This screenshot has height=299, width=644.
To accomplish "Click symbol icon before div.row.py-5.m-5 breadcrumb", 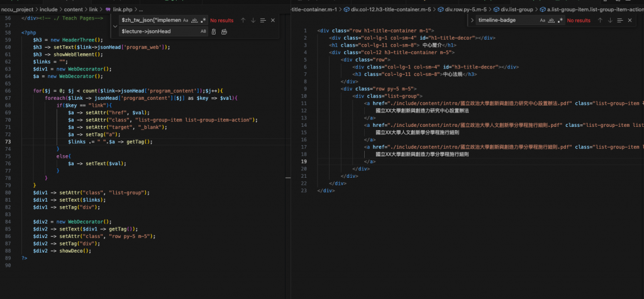I will pyautogui.click(x=441, y=9).
